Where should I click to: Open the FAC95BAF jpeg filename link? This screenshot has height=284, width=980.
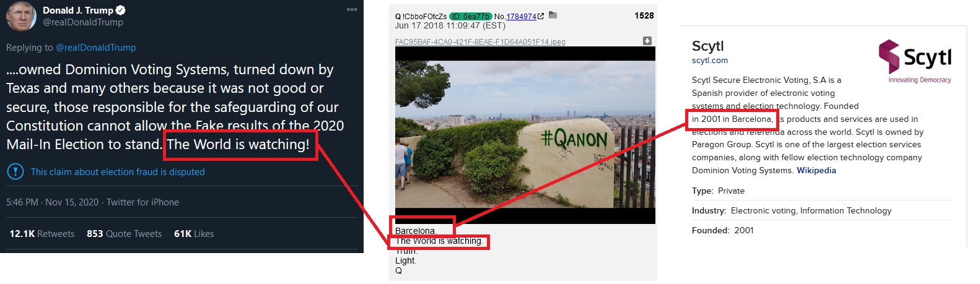tap(480, 42)
